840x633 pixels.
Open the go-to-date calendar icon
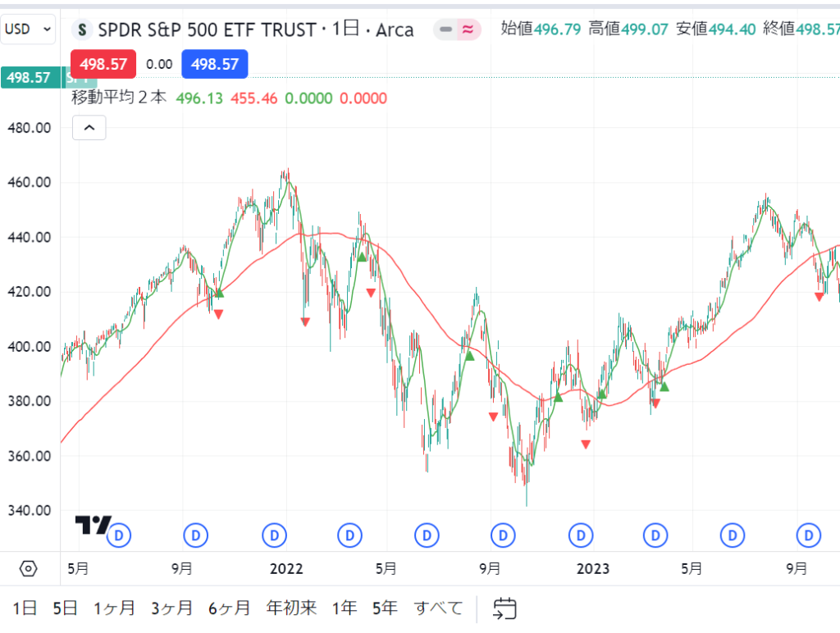tap(504, 608)
